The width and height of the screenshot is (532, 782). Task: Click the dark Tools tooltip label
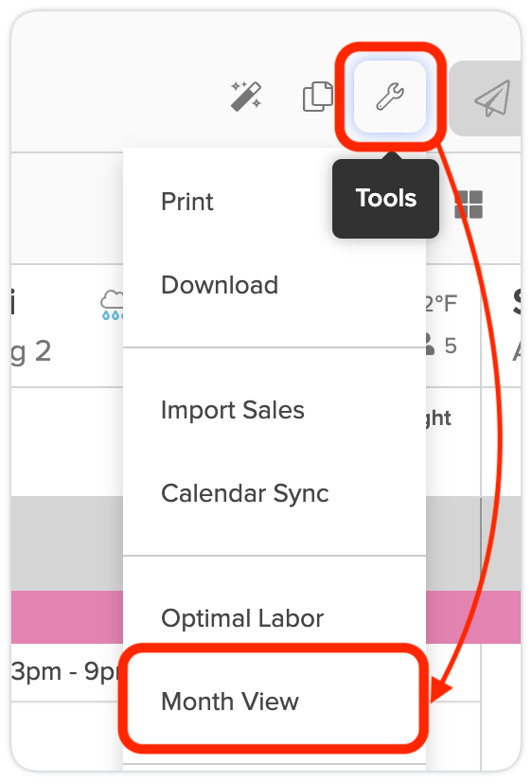(x=386, y=199)
